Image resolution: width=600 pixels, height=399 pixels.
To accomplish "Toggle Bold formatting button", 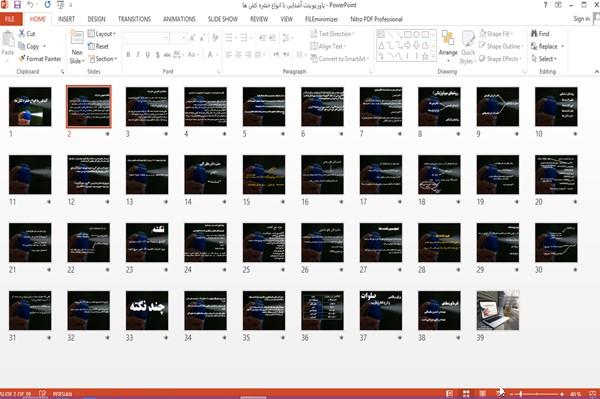I will pyautogui.click(x=128, y=55).
